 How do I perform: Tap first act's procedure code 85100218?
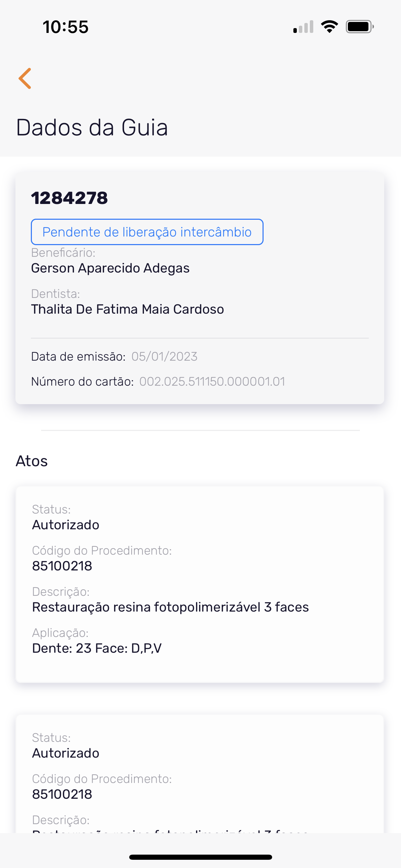coord(62,566)
